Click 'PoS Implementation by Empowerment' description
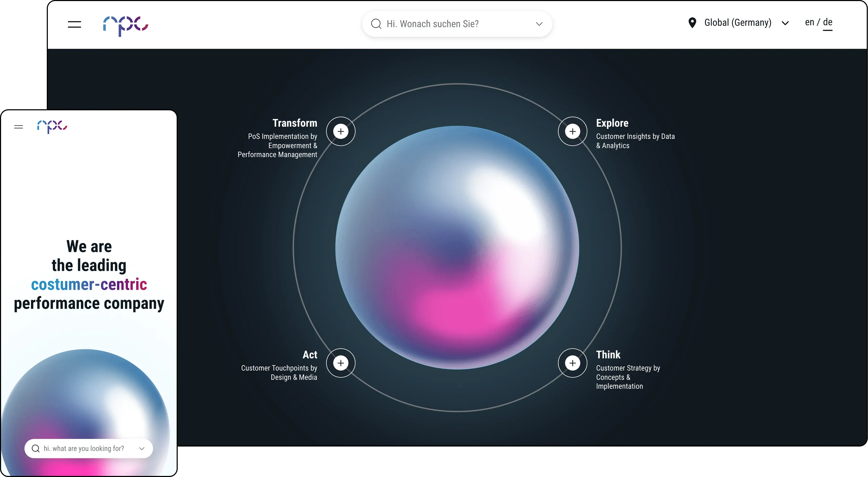This screenshot has height=477, width=868. pyautogui.click(x=277, y=146)
